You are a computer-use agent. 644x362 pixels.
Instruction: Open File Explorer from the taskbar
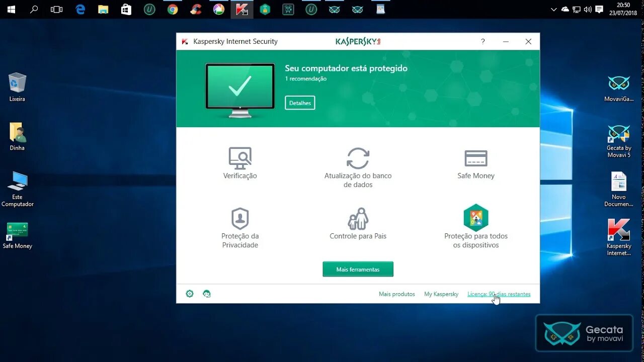103,9
